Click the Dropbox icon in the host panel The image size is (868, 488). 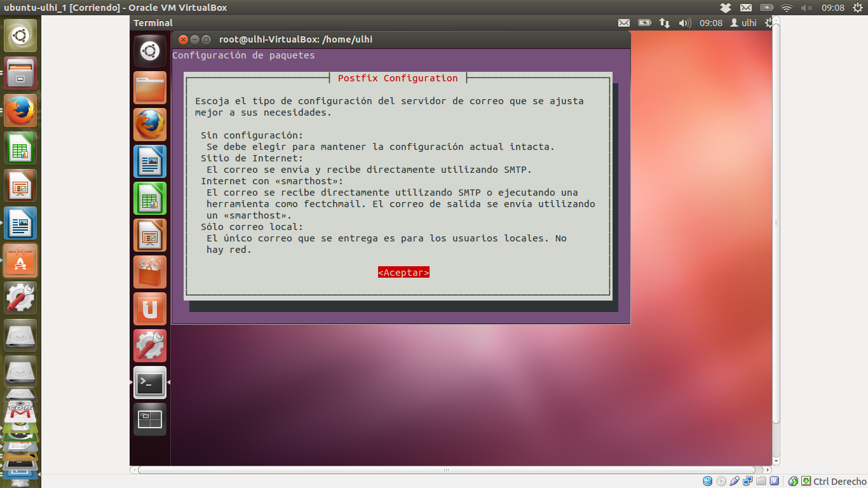click(x=726, y=8)
